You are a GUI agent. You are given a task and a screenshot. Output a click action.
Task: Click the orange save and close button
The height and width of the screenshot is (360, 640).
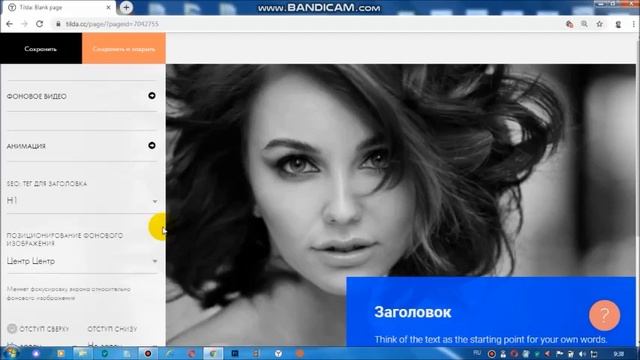124,49
